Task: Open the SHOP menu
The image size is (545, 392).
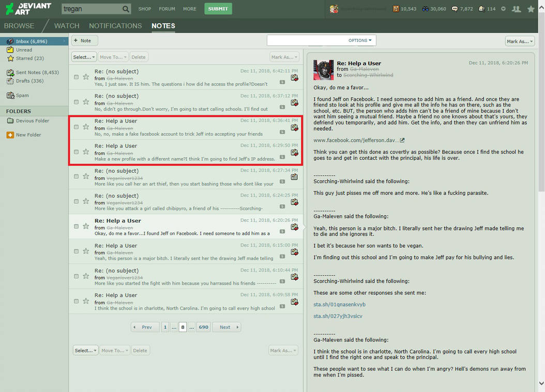Action: 145,9
